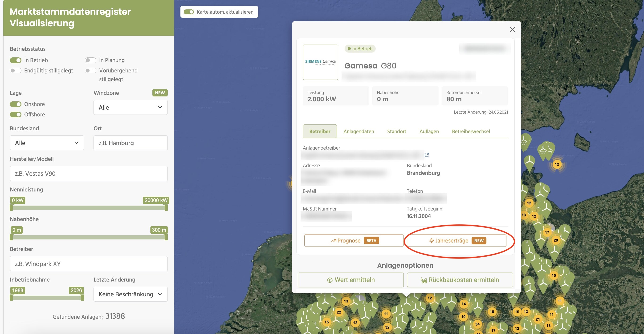Disable the Offshore toggle

tap(16, 115)
